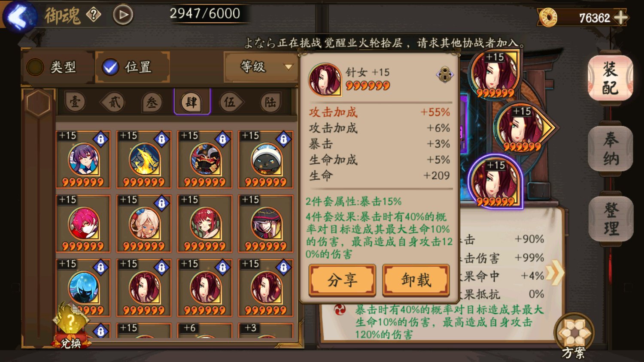Open the 兑换 exchange flame icon
This screenshot has width=644, height=362.
(x=70, y=325)
